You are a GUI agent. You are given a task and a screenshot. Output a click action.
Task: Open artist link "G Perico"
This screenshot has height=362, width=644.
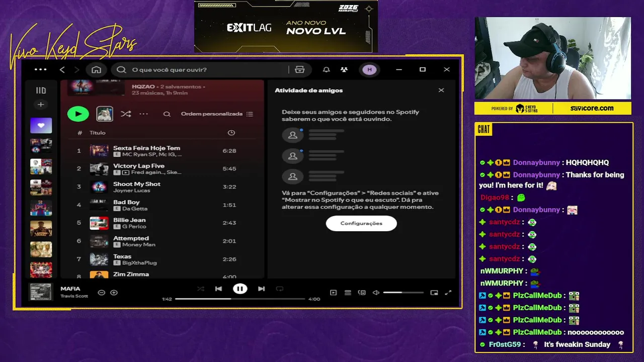click(134, 227)
